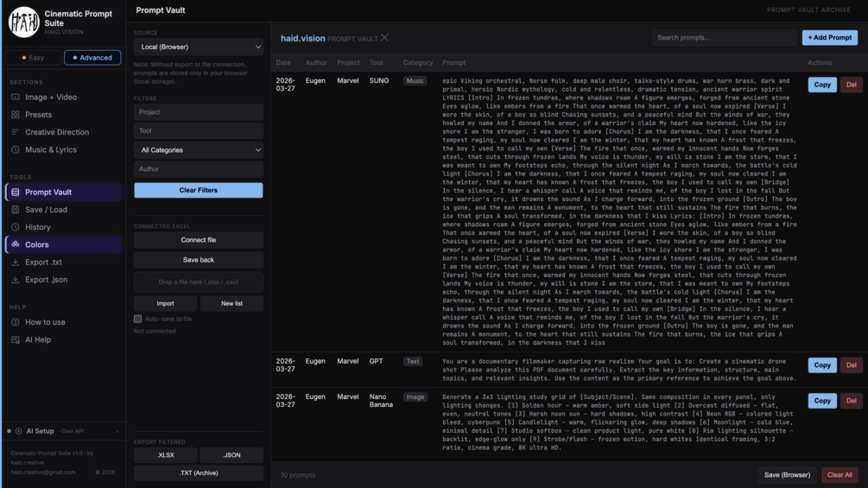Image resolution: width=868 pixels, height=488 pixels.
Task: Click the Export .txt download icon
Action: pyautogui.click(x=16, y=263)
